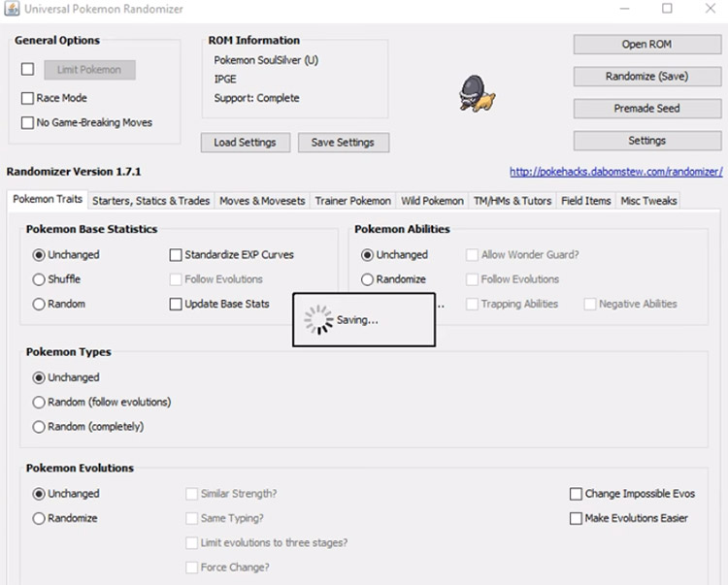Viewport: 728px width, 585px height.
Task: Click Save Settings button
Action: click(343, 143)
